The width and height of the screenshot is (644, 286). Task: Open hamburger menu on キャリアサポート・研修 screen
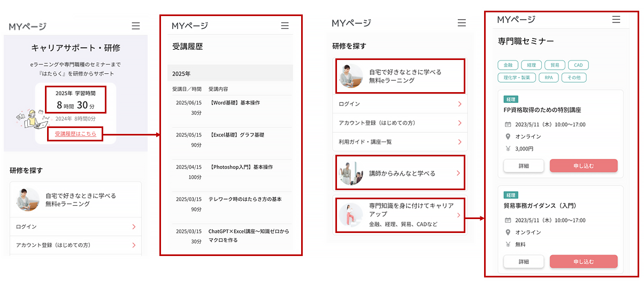tap(136, 26)
